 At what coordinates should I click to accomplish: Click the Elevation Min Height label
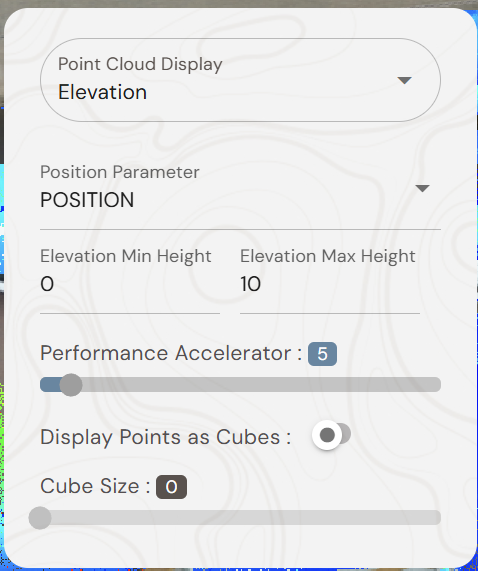click(x=126, y=256)
